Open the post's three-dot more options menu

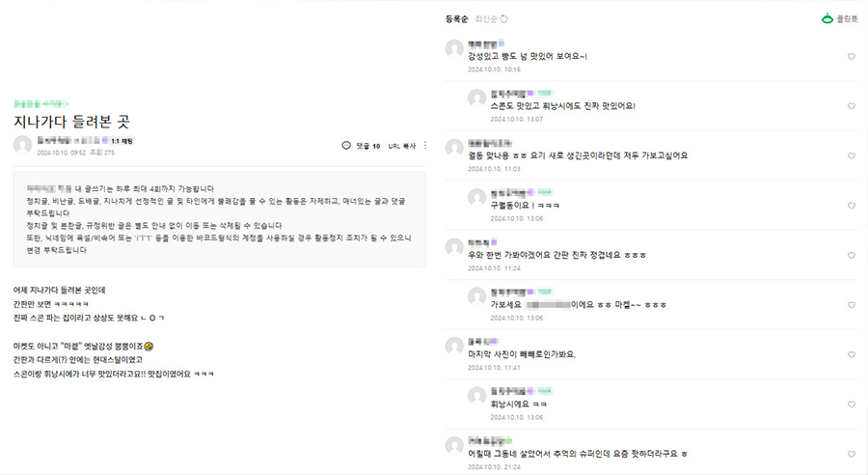coord(424,146)
